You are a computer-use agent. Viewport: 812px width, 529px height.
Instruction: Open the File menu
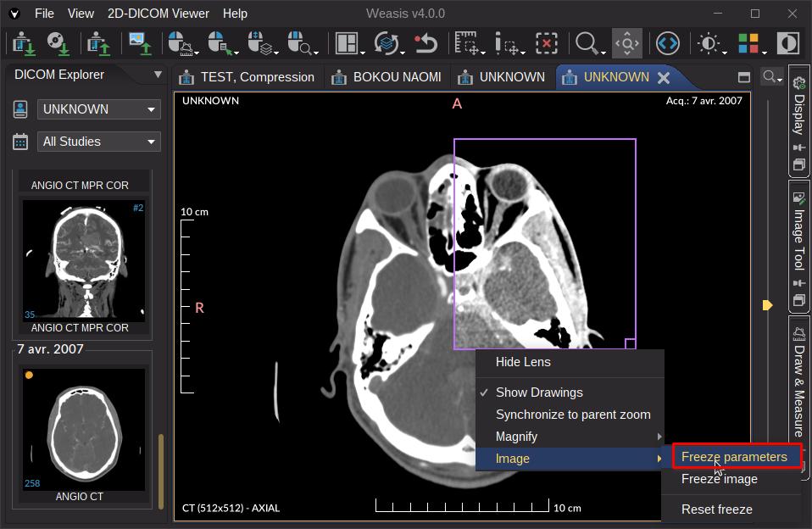pyautogui.click(x=45, y=14)
